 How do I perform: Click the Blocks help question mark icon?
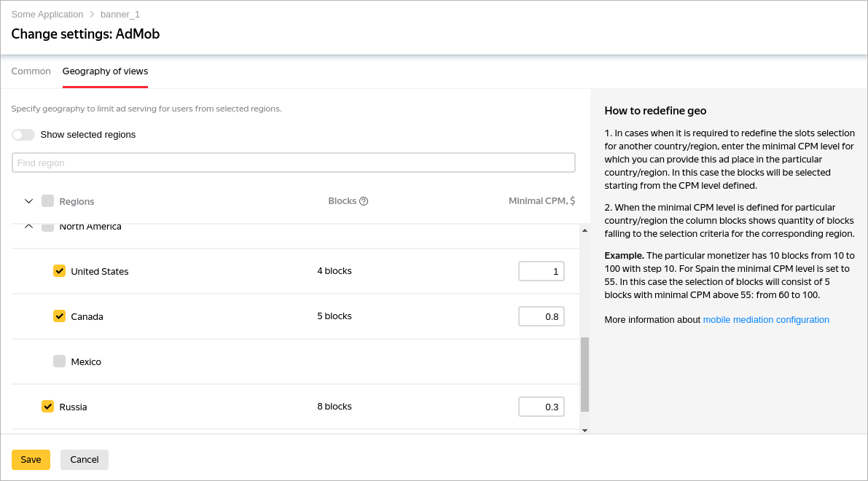[364, 201]
